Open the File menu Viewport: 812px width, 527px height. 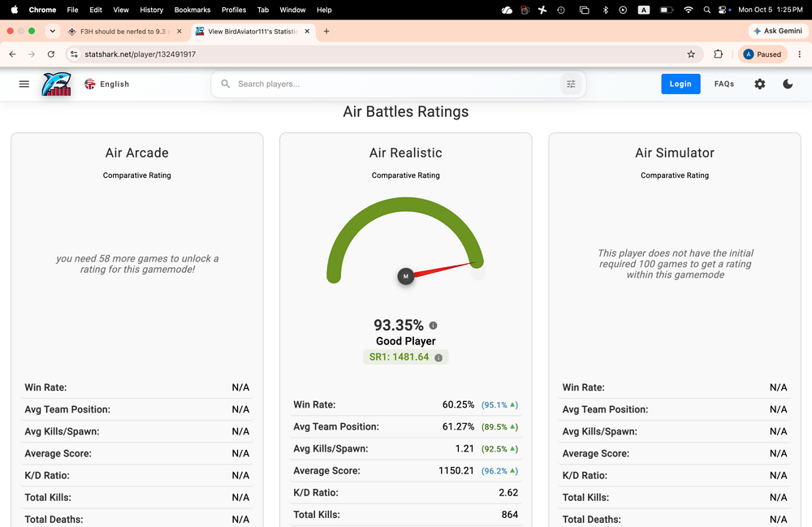72,10
